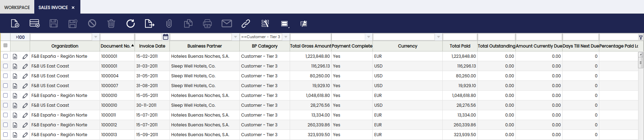Check the row with amount 1,048,618.80
The height and width of the screenshot is (140, 644).
5,95
